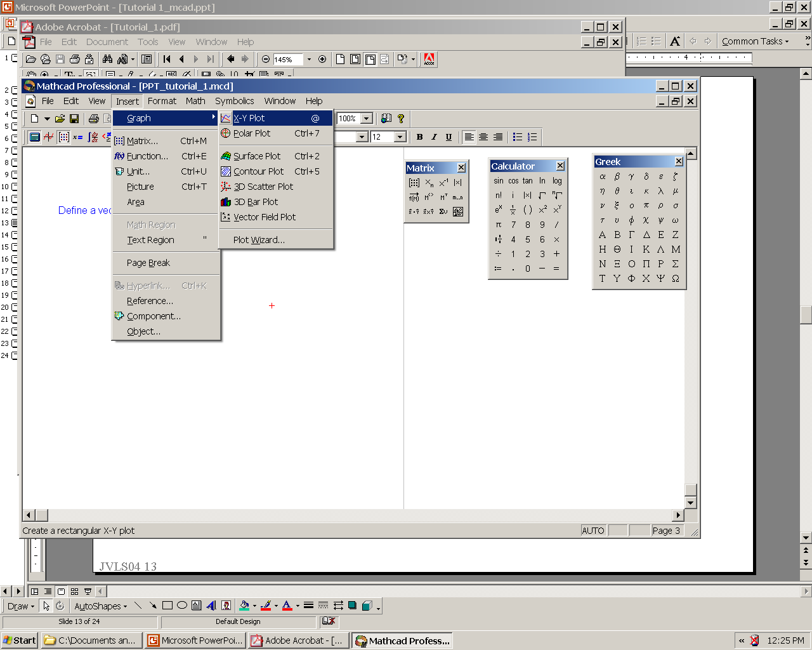
Task: Toggle Bold formatting in Mathcad
Action: click(x=419, y=137)
